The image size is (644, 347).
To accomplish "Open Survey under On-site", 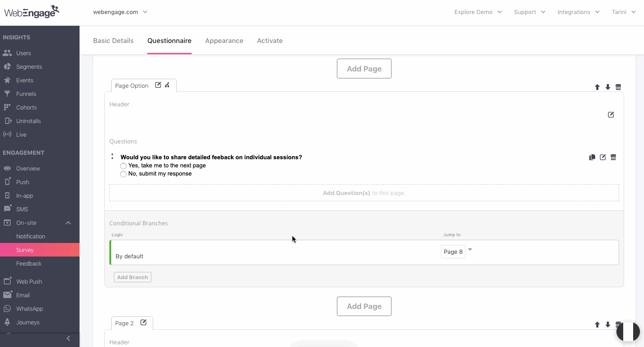I will coord(40,250).
